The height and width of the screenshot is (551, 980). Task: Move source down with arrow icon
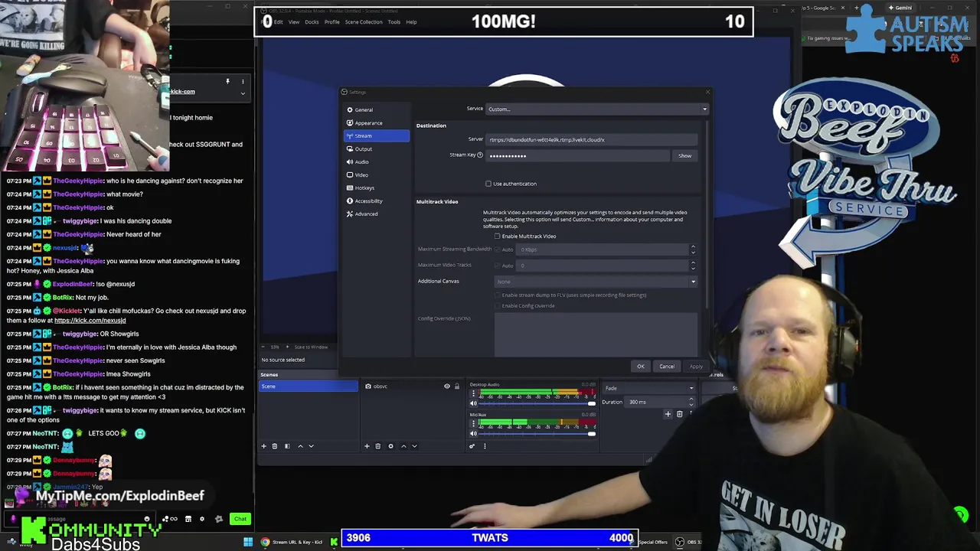pos(414,446)
